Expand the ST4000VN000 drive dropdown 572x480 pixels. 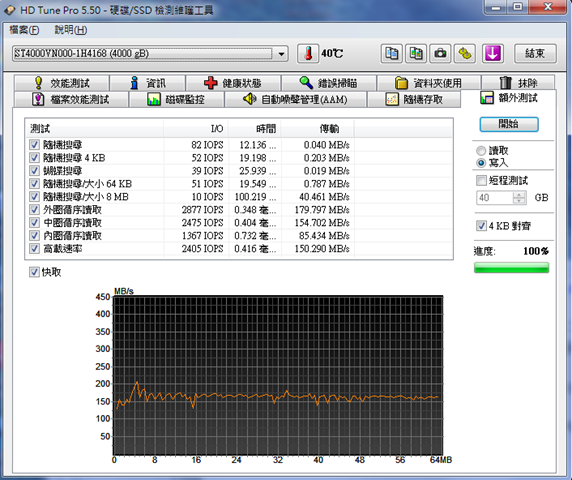[281, 54]
